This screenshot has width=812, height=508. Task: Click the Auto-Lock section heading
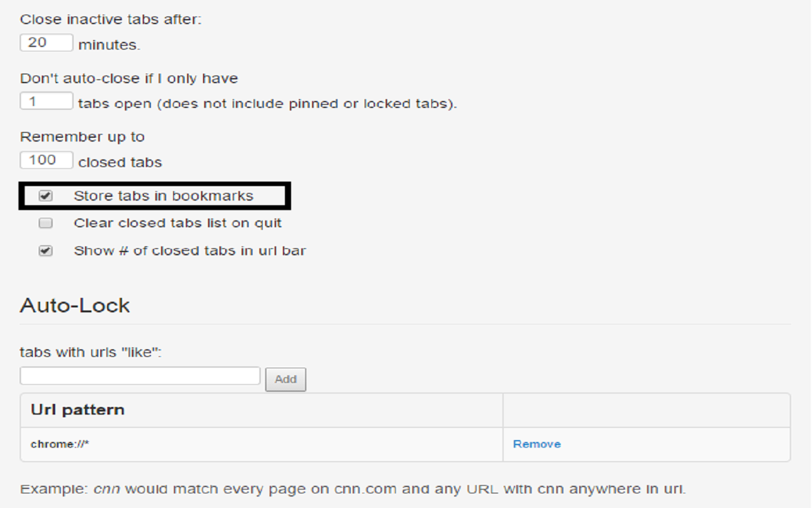pyautogui.click(x=75, y=305)
